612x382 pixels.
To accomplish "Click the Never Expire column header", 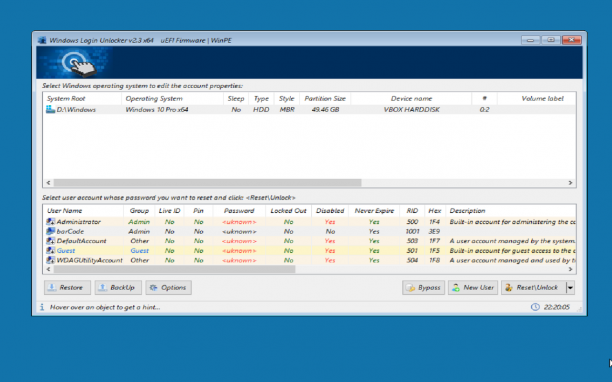I will coord(374,211).
